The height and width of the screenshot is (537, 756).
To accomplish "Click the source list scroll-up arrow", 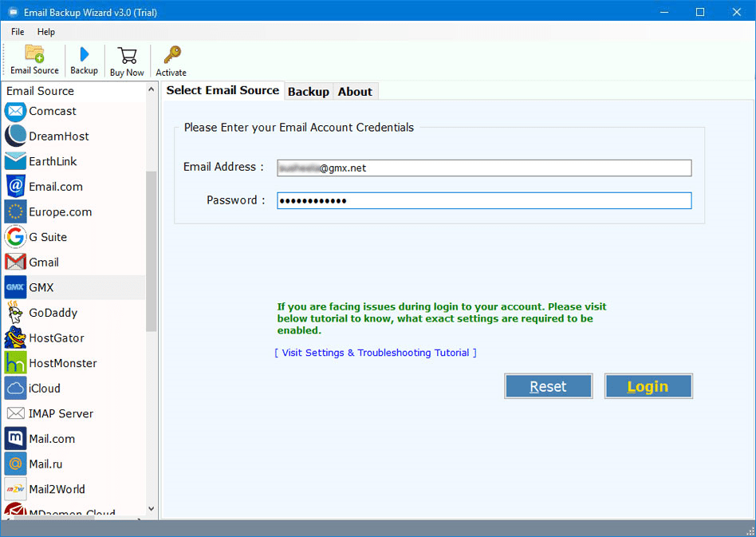I will (x=152, y=89).
